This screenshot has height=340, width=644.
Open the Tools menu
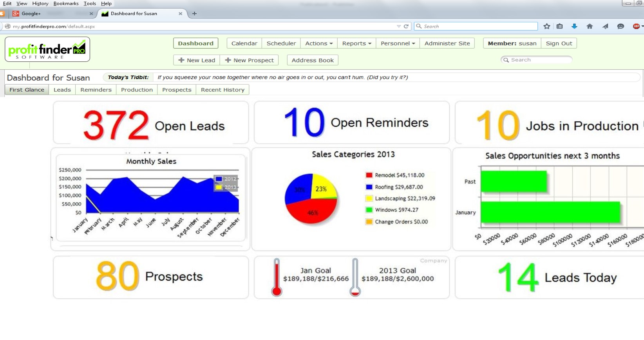90,3
